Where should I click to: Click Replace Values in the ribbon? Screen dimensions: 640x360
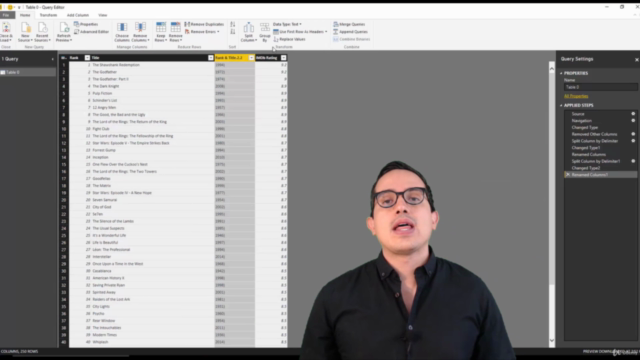point(289,39)
